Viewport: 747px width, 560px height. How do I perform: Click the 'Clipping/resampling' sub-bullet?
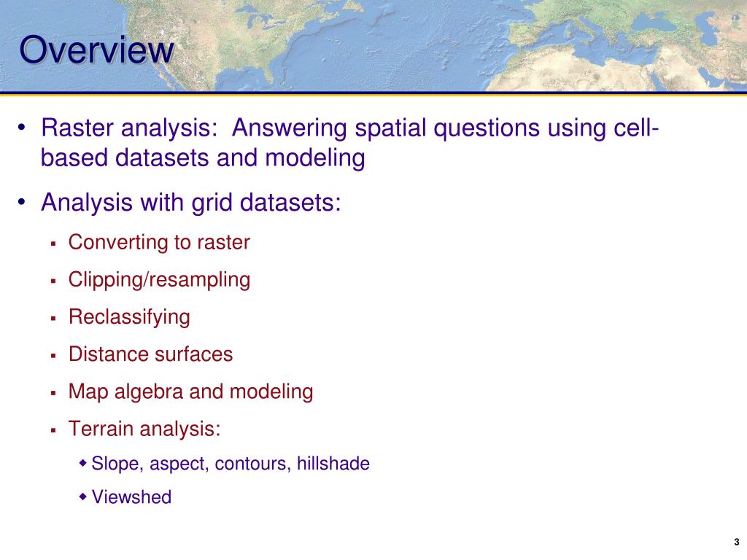159,279
